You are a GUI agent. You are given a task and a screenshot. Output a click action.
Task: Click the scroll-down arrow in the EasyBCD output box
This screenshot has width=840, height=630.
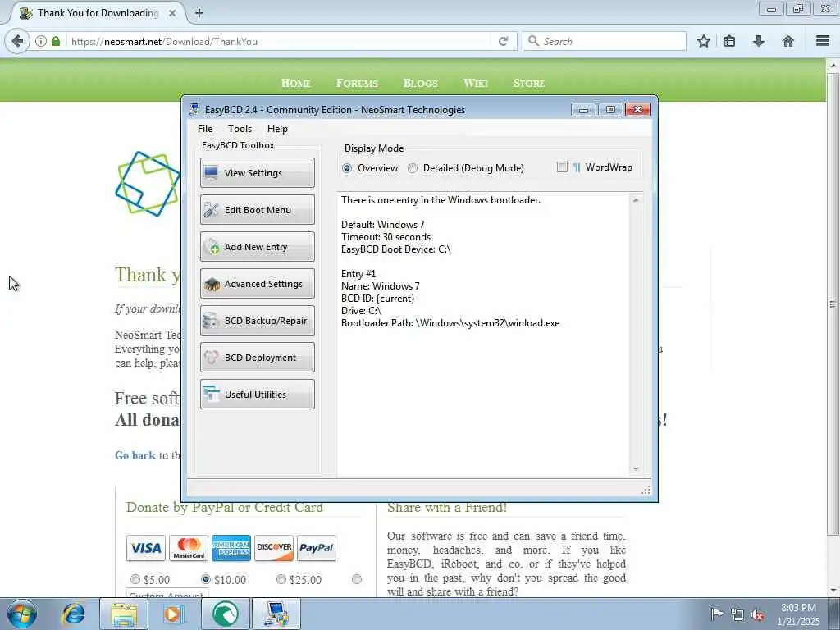tap(636, 468)
